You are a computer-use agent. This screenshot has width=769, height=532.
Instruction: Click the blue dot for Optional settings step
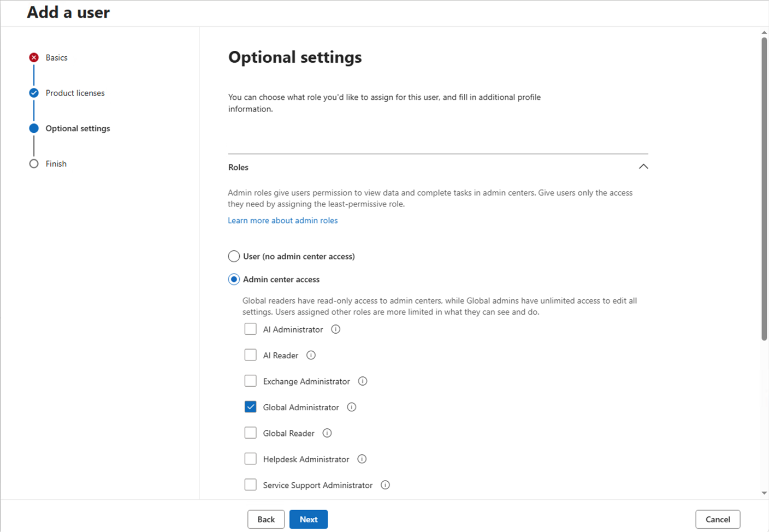tap(34, 128)
